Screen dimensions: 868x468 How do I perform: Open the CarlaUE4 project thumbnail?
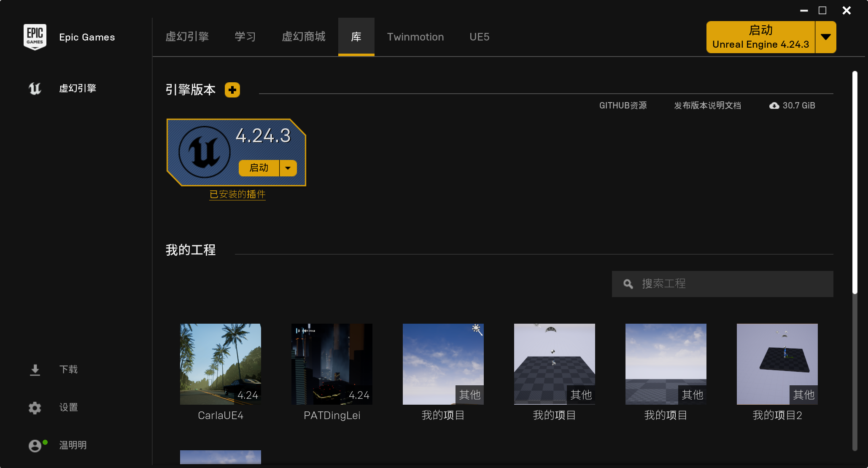[x=220, y=364]
